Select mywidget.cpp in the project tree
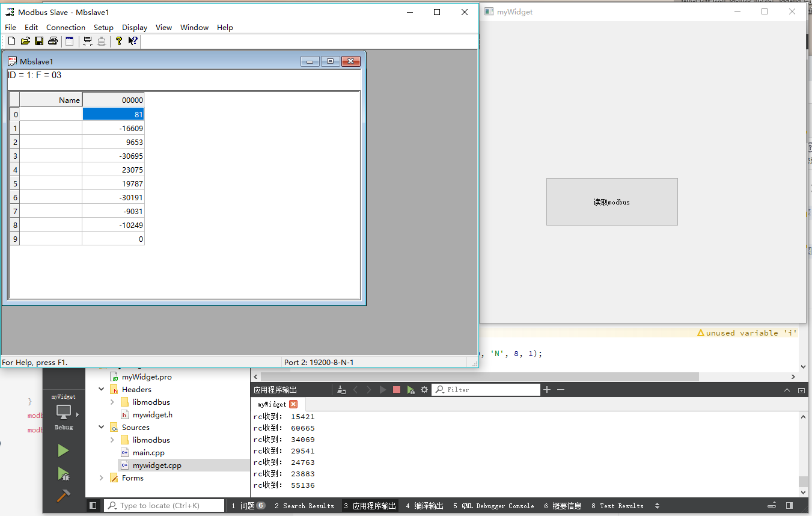 pyautogui.click(x=156, y=465)
